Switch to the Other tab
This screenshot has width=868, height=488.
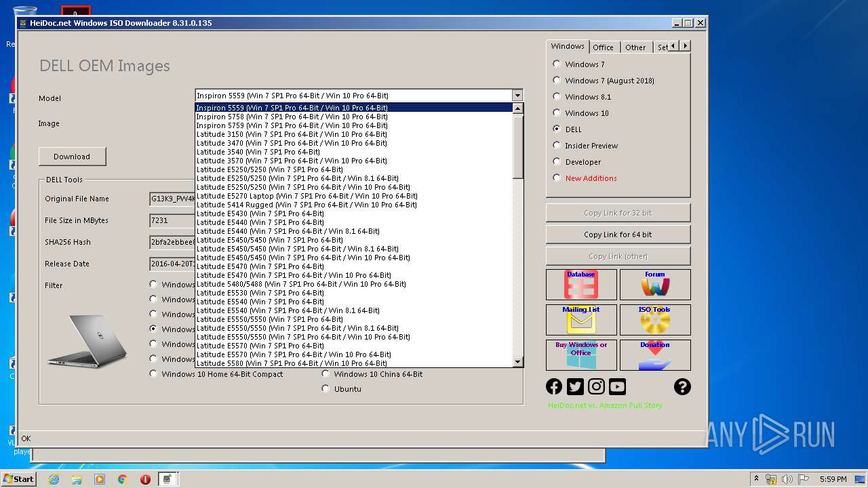point(635,47)
